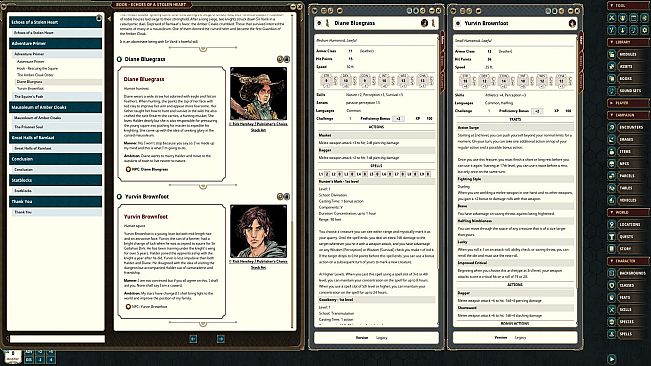This screenshot has width=651, height=366.
Task: Open the Classes character list
Action: pos(627,285)
